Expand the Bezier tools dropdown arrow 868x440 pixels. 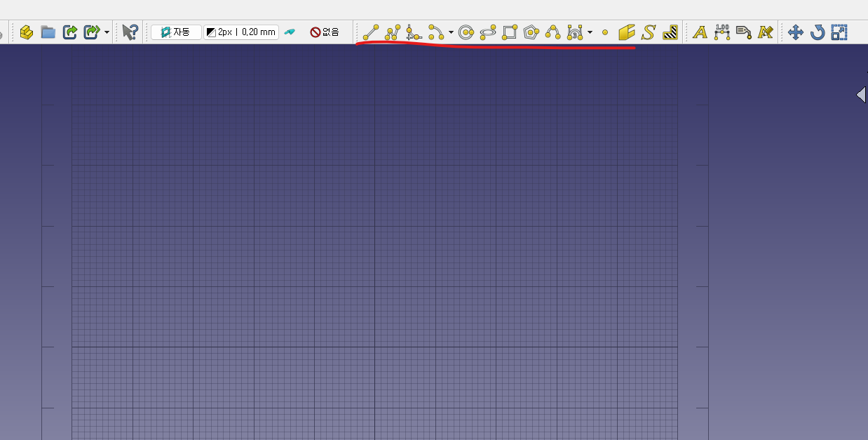[x=590, y=32]
